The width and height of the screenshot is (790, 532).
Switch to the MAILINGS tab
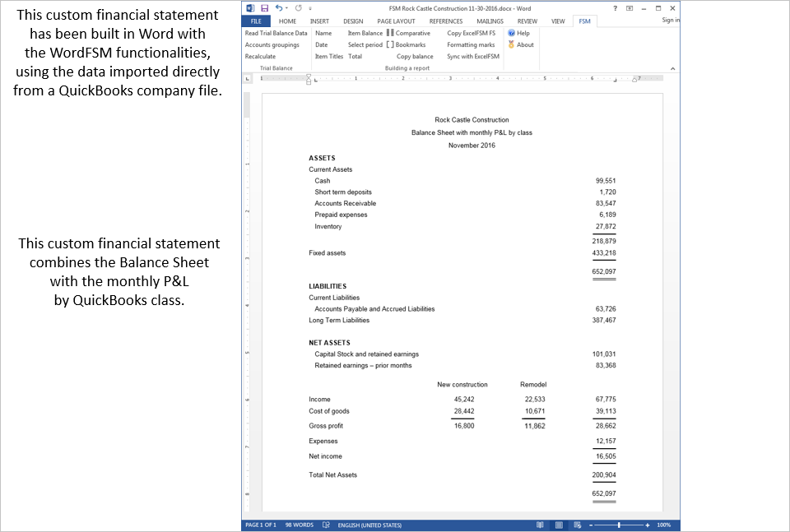pyautogui.click(x=490, y=21)
